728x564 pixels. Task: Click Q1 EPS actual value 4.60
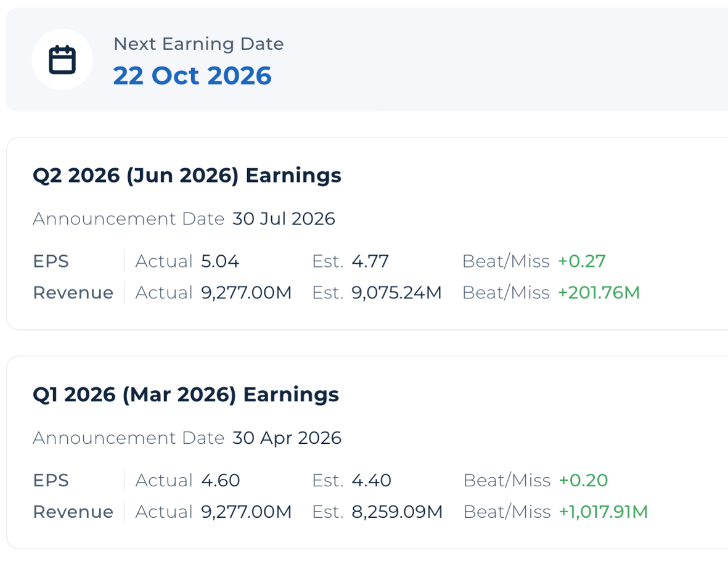click(221, 480)
